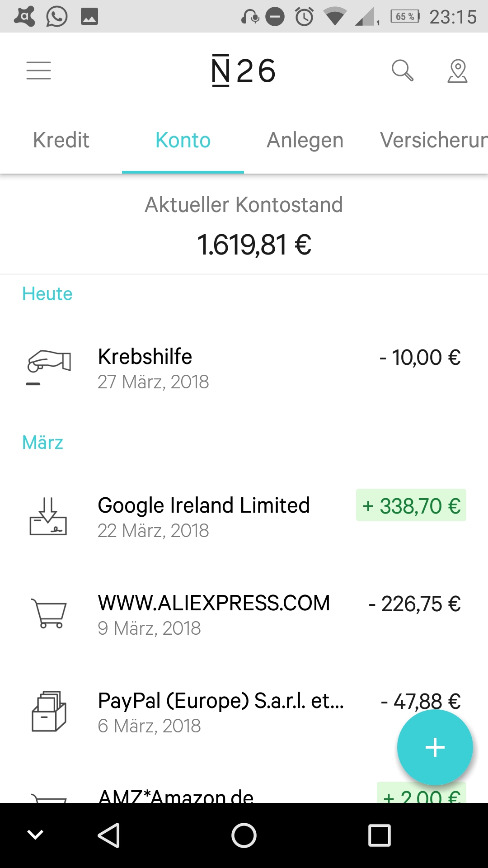Tap the Android recent apps square
Screen dimensions: 488x868
pos(380,835)
